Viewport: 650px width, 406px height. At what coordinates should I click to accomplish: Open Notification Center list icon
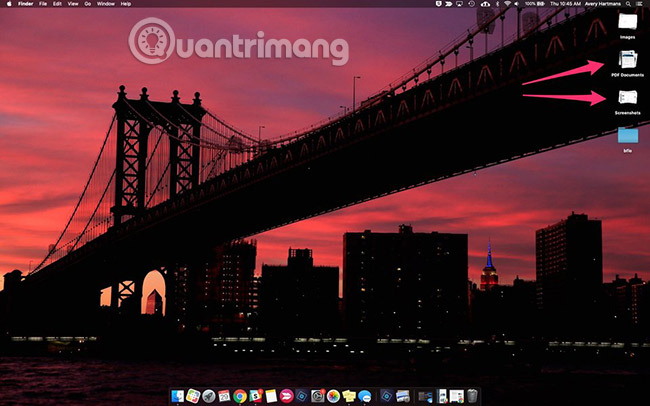[x=640, y=4]
